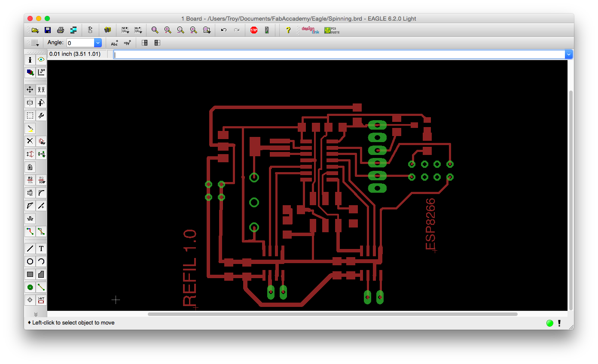Select the Pinswap tool
This screenshot has width=598, height=364.
pos(30,154)
